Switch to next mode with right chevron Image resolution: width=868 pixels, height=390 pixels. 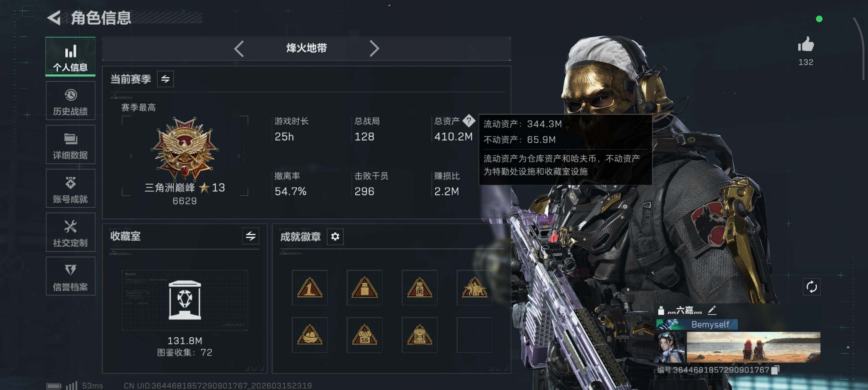(x=375, y=48)
